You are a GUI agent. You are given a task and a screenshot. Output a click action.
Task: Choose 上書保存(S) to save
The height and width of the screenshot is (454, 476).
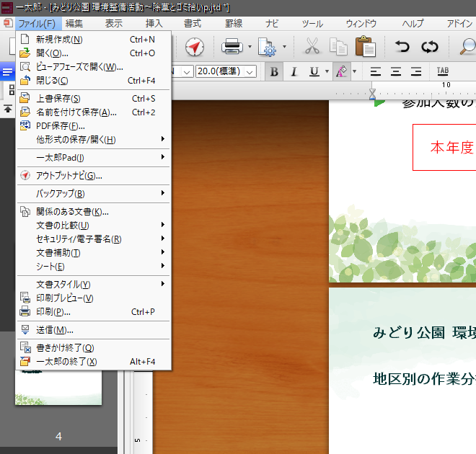94,99
